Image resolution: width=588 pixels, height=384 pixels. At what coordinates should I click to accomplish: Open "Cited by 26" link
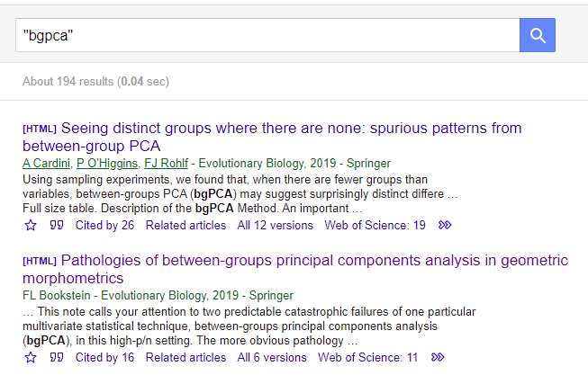coord(104,225)
